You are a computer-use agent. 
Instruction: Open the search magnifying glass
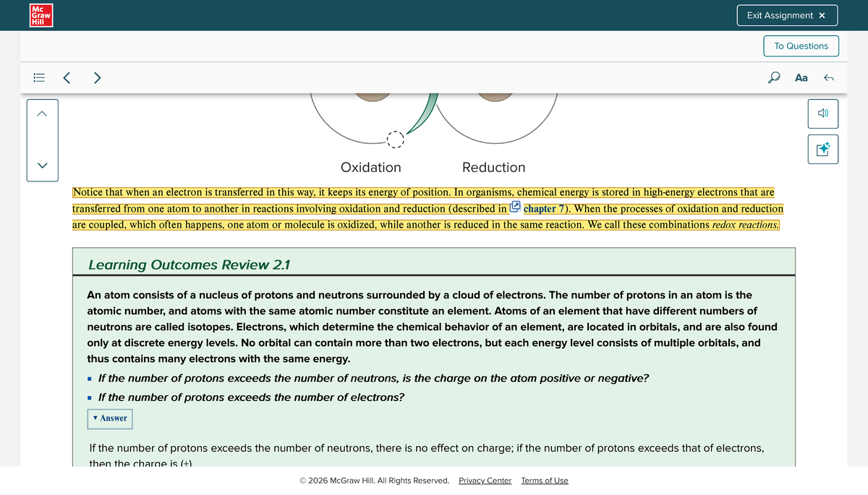pyautogui.click(x=774, y=77)
